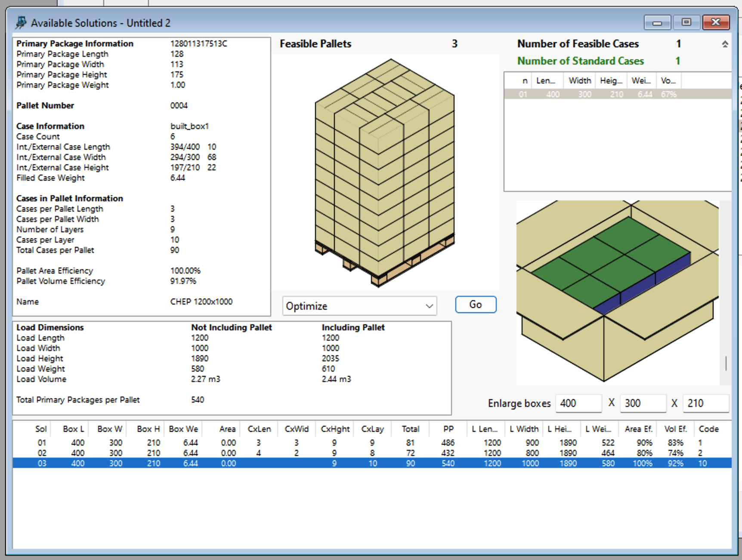Sort by the Total column header
This screenshot has height=560, width=742.
click(410, 429)
